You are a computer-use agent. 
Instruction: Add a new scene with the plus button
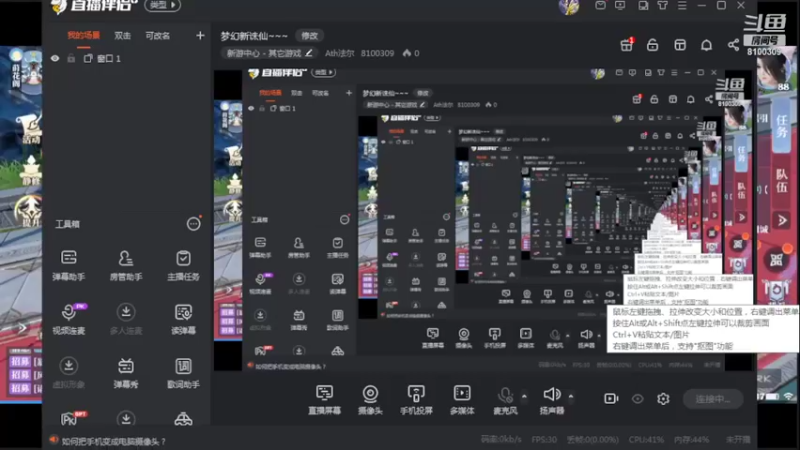(x=200, y=35)
